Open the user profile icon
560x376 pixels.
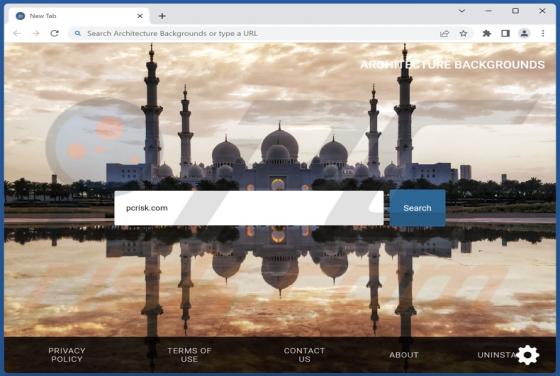tap(524, 34)
